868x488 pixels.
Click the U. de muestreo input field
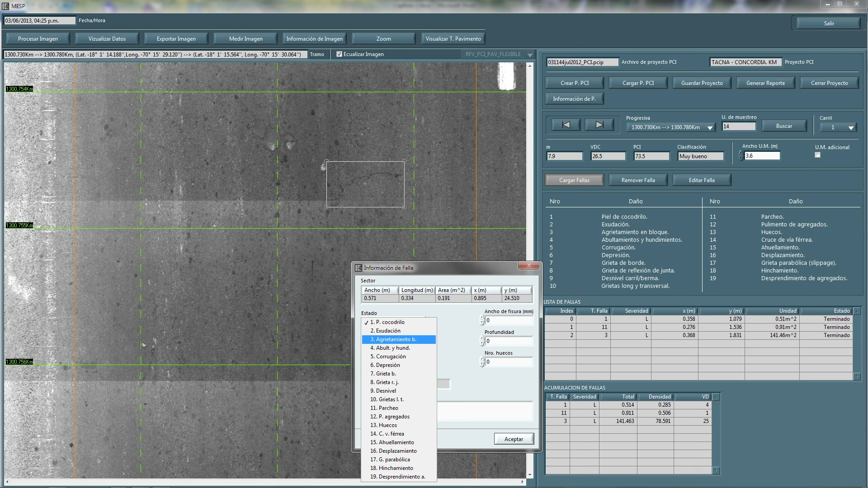coord(739,127)
